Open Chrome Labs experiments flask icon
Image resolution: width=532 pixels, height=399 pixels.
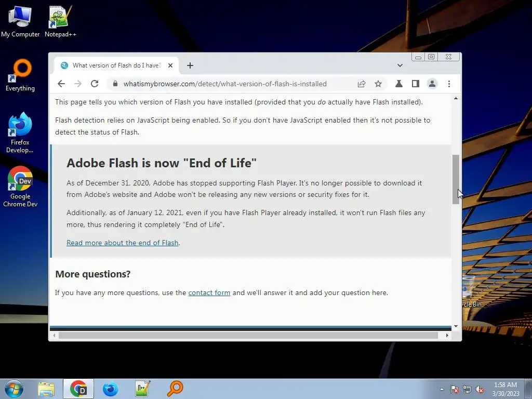(399, 84)
